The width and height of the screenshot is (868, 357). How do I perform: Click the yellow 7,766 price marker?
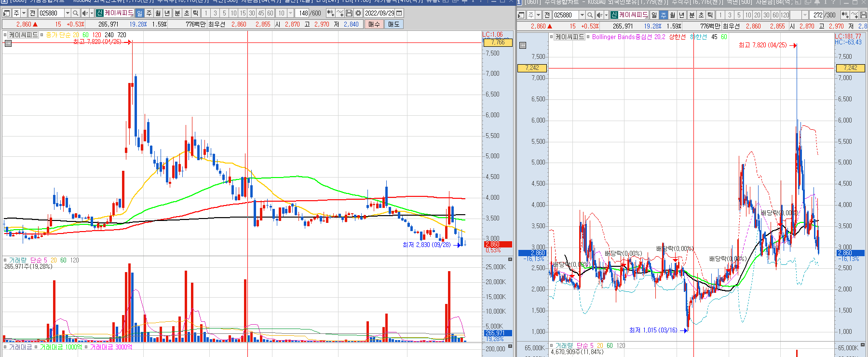point(498,42)
